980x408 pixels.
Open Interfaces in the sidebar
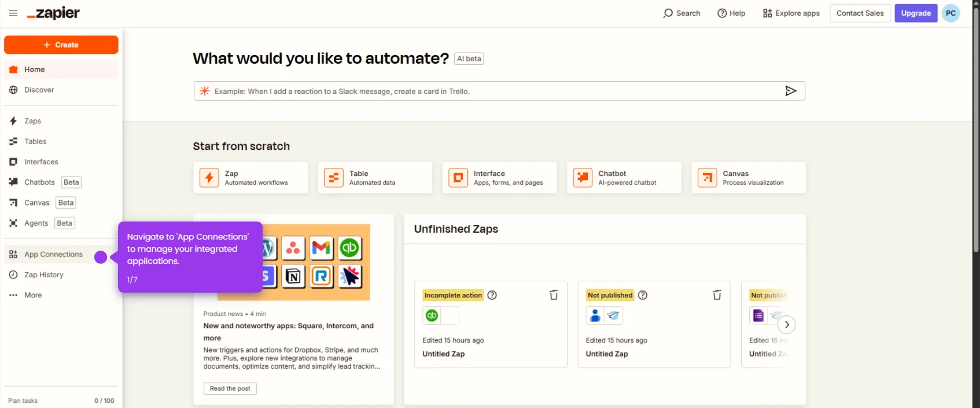(x=61, y=162)
